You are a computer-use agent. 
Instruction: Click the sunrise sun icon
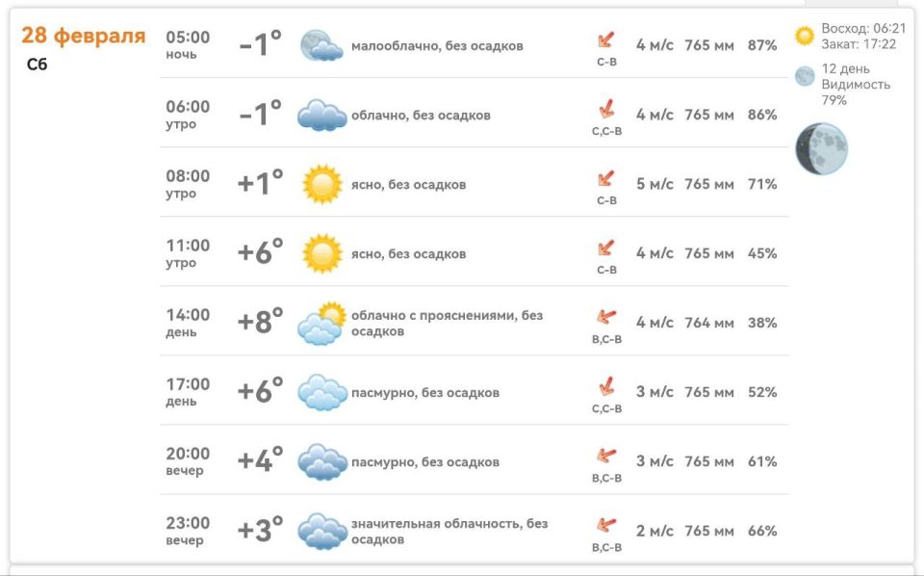coord(805,36)
